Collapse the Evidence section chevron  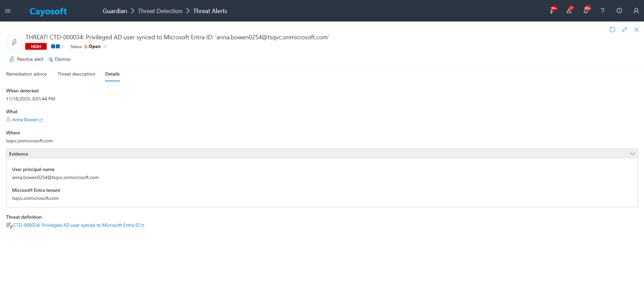pos(632,154)
